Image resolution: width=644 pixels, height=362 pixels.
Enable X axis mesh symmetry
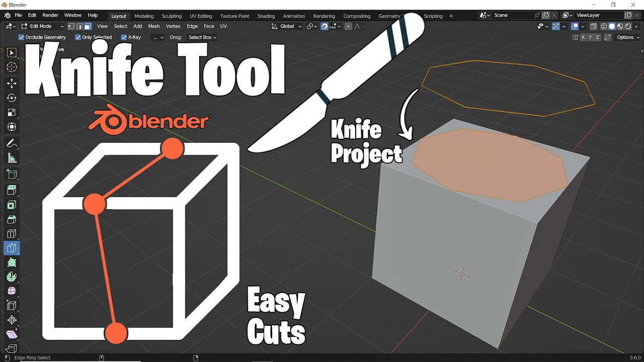tap(583, 37)
